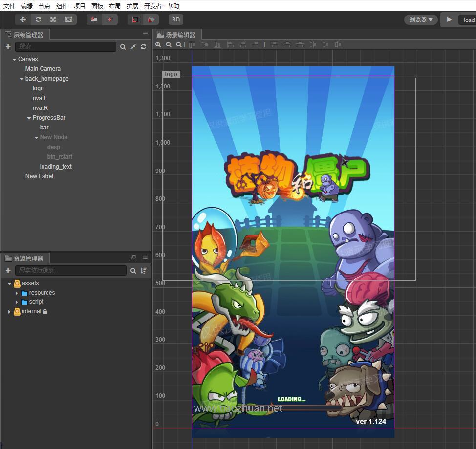The width and height of the screenshot is (476, 449).
Task: Select the btn_rstart node
Action: point(60,157)
